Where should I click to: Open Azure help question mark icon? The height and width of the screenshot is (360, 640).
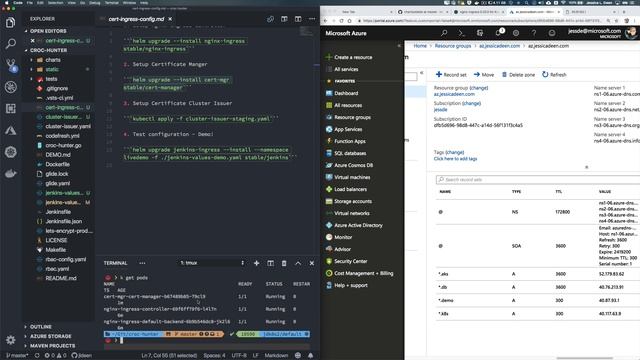coord(534,33)
